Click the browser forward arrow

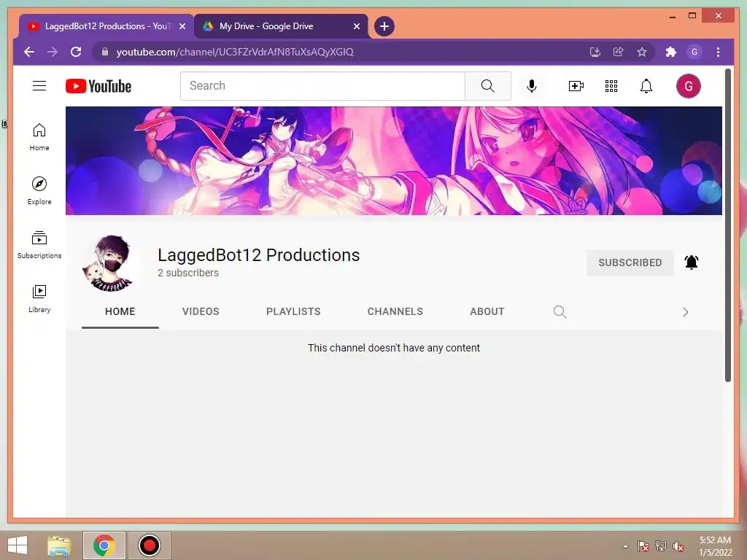point(53,52)
